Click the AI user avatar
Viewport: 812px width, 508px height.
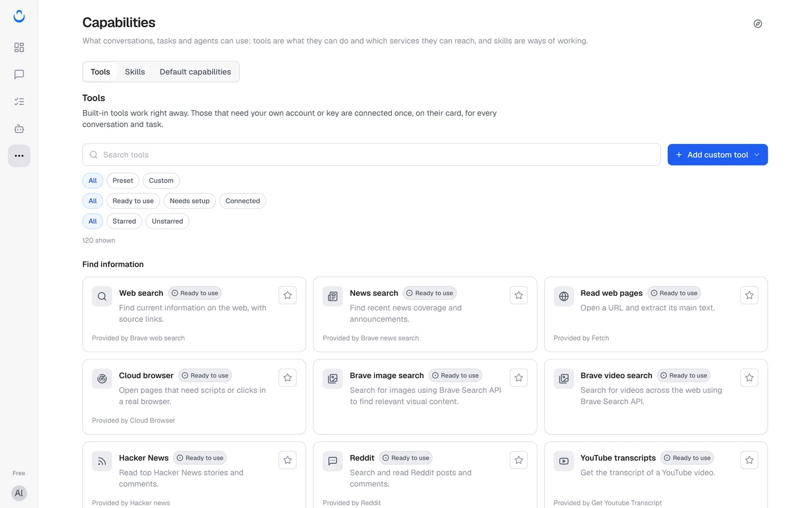tap(19, 493)
